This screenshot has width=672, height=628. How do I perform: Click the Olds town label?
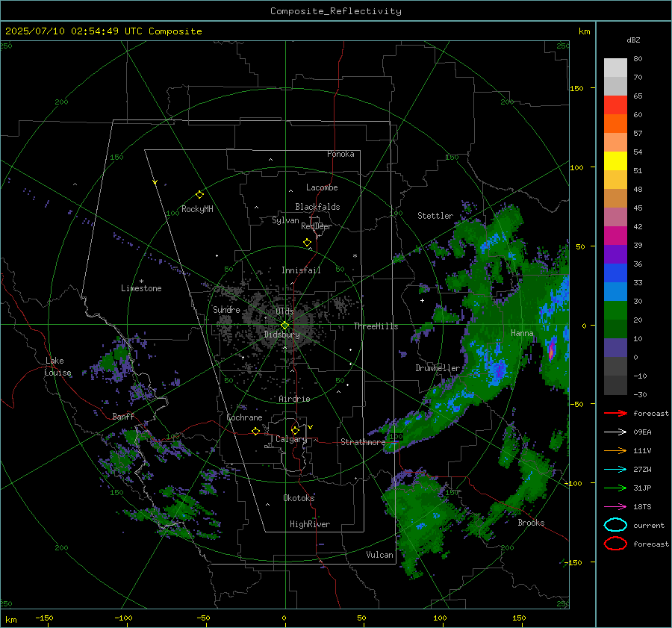pos(284,311)
